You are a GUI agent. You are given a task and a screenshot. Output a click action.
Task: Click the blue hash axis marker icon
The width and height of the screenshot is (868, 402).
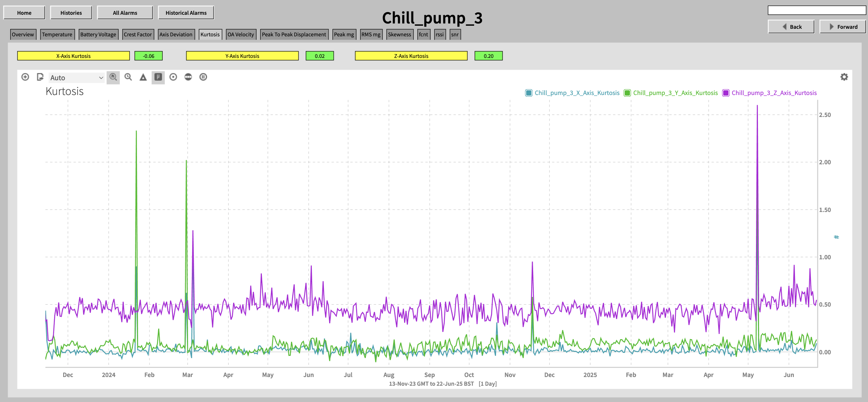(x=837, y=237)
